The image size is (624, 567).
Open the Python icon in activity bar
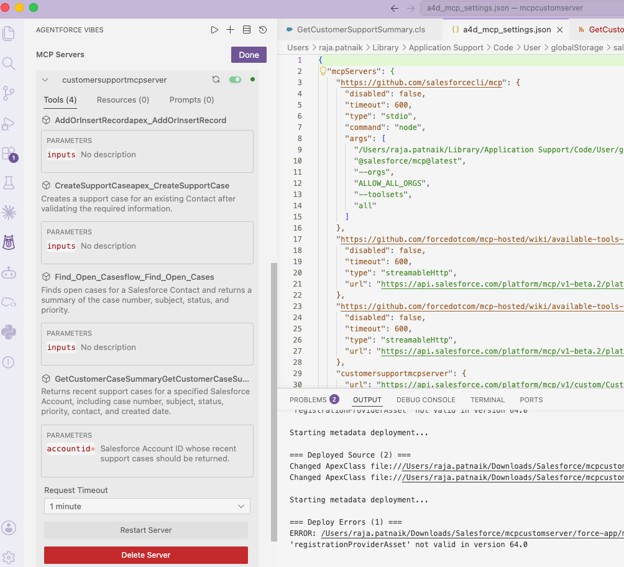point(9,332)
